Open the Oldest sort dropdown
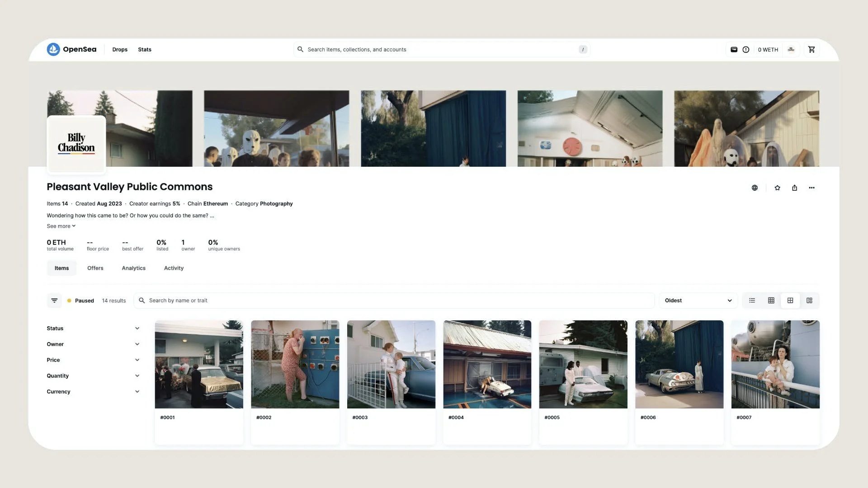Viewport: 868px width, 488px height. [x=698, y=300]
